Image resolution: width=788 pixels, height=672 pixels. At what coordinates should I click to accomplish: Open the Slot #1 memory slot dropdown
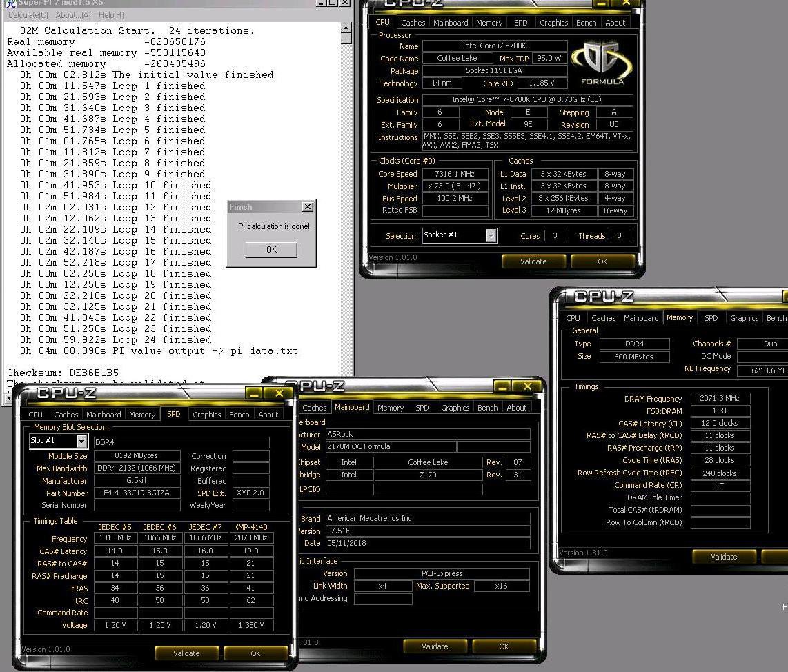click(x=81, y=441)
